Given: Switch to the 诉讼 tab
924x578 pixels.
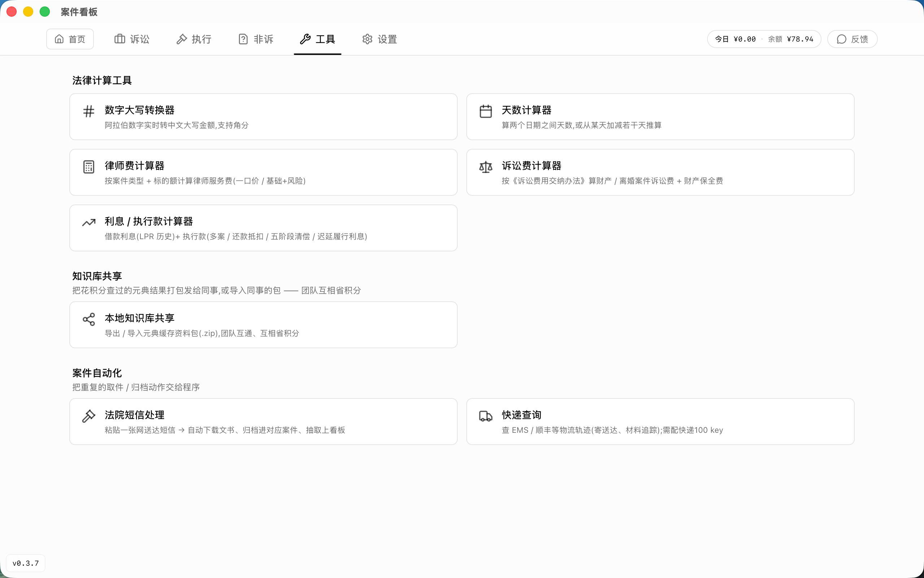Looking at the screenshot, I should 132,39.
